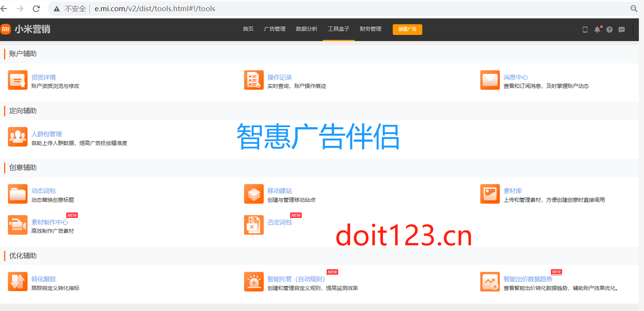
Task: Click the text 实时查询，账户操作痕迹
Action: pyautogui.click(x=297, y=86)
